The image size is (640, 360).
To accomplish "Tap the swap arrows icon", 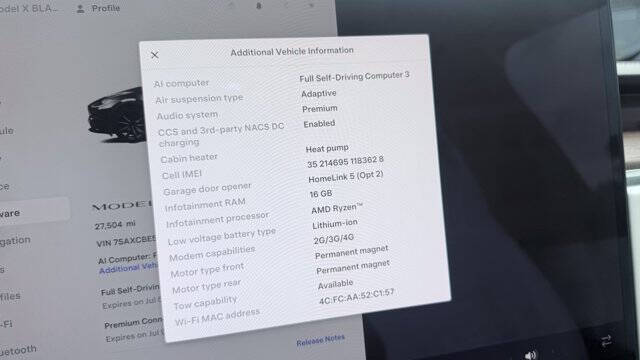I will click(x=606, y=341).
